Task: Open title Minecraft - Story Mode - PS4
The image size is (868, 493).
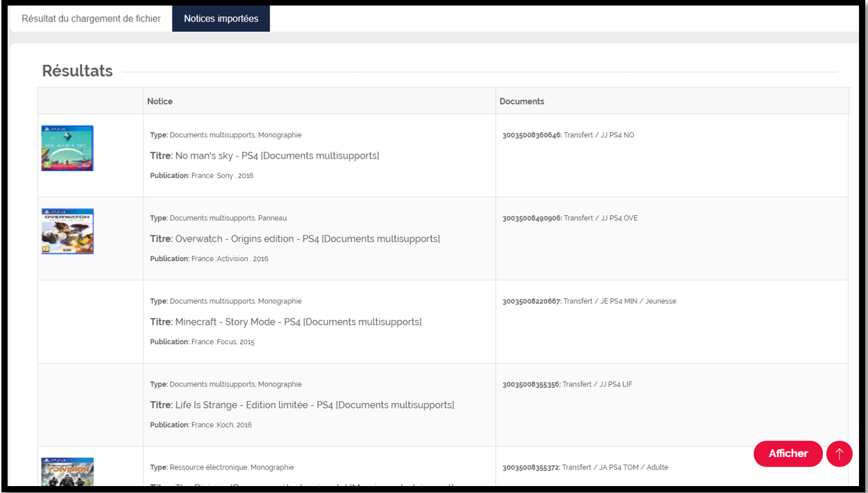Action: [286, 322]
